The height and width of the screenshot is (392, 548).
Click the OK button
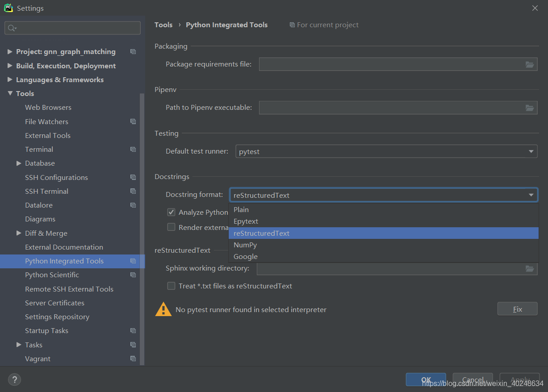426,379
